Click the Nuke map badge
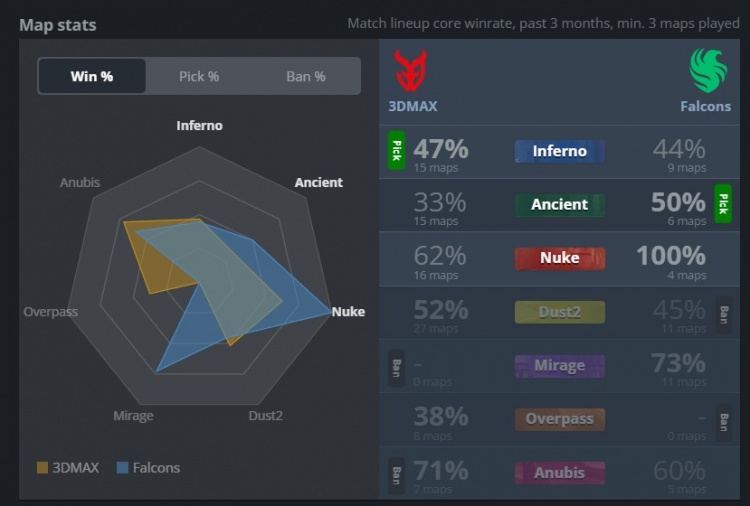Viewport: 750px width, 506px height. coord(559,258)
